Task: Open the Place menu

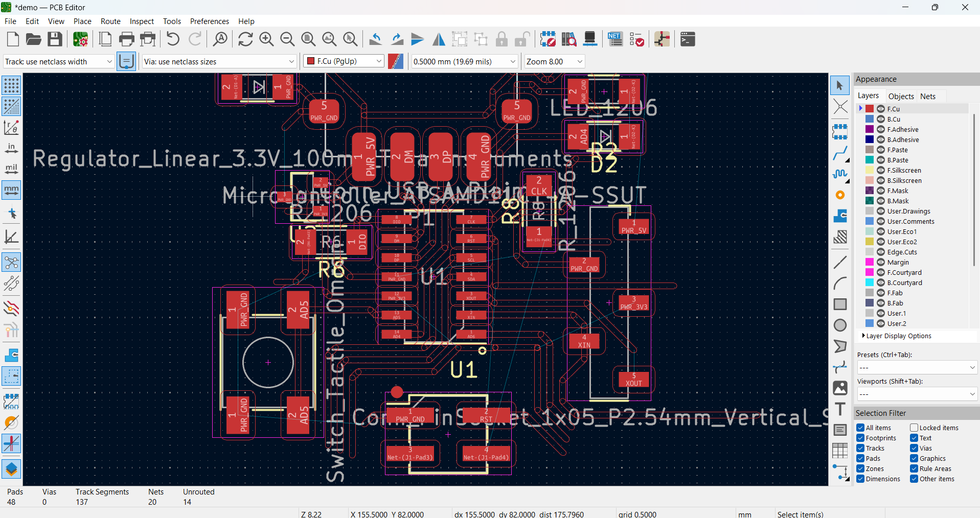Action: click(82, 21)
